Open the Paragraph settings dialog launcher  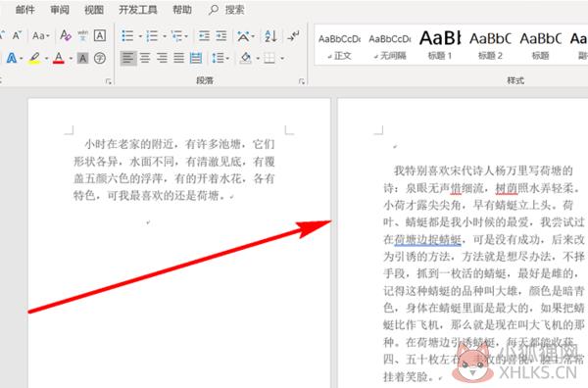[302, 81]
